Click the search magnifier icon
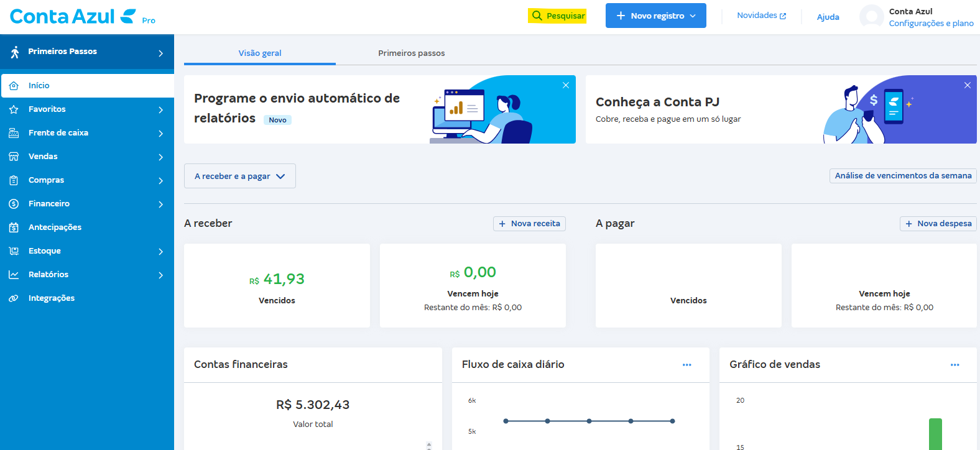980x450 pixels. 537,16
